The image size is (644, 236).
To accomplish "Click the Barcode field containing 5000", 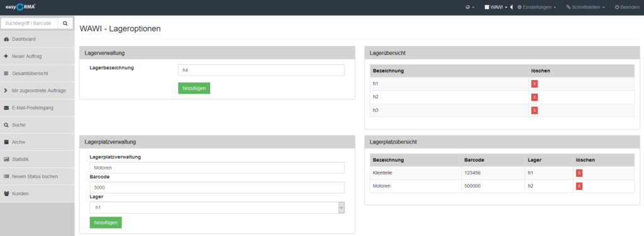I will 217,188.
